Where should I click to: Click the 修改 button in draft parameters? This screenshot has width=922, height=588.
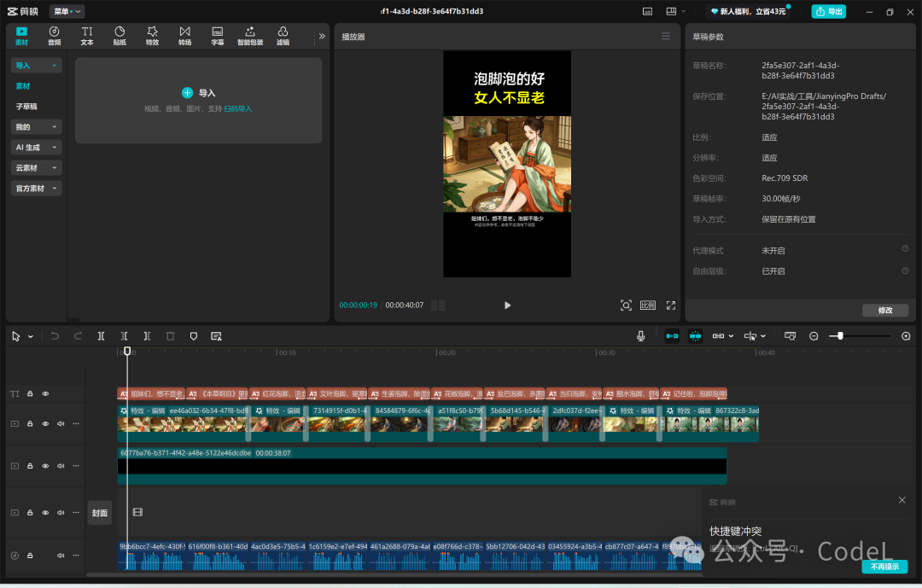click(x=885, y=310)
